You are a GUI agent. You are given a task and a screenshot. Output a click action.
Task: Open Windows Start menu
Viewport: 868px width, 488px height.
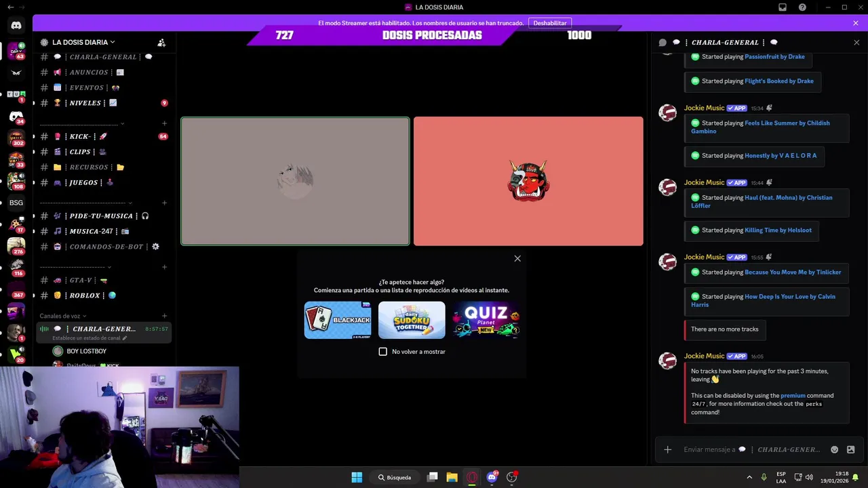357,477
